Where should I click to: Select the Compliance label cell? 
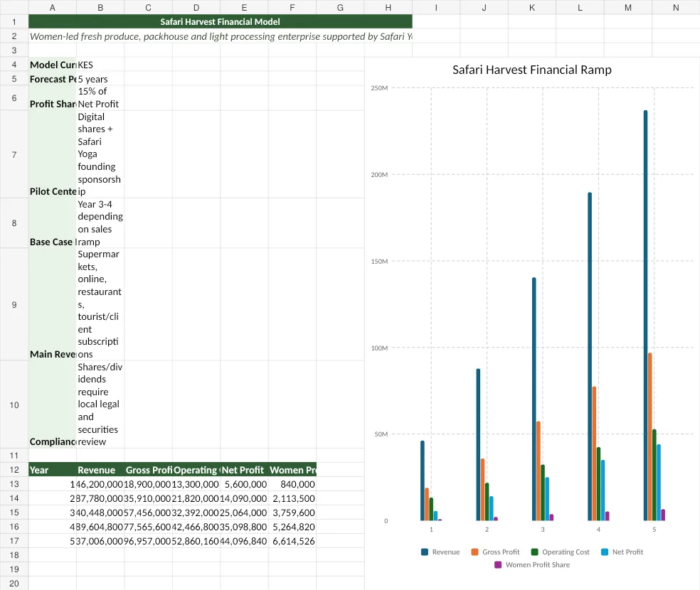(x=52, y=404)
